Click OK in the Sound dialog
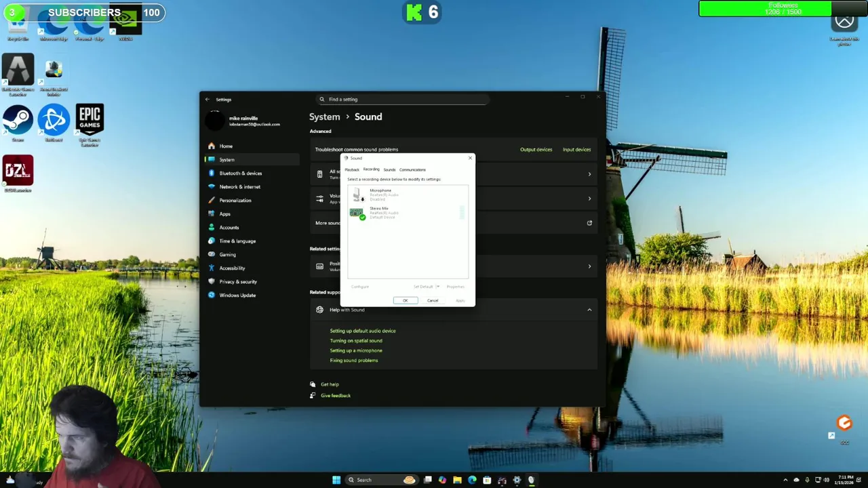Screen dimensions: 868x488 tap(406, 300)
